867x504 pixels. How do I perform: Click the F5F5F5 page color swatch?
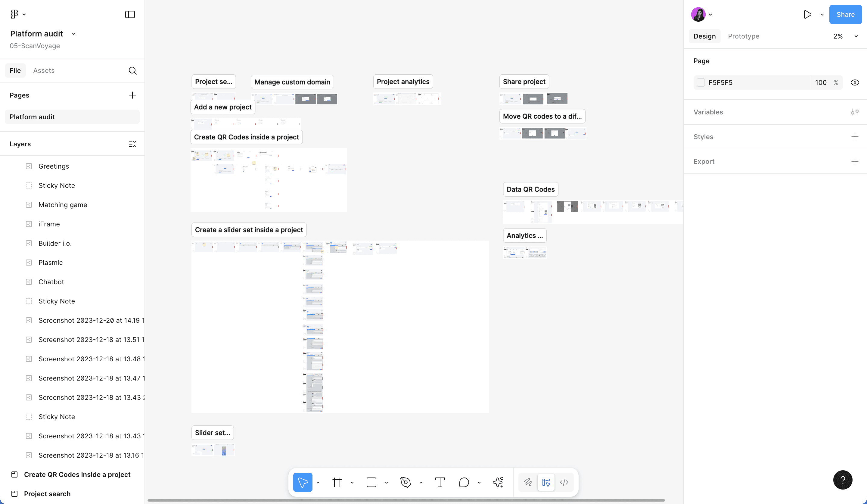click(x=701, y=82)
